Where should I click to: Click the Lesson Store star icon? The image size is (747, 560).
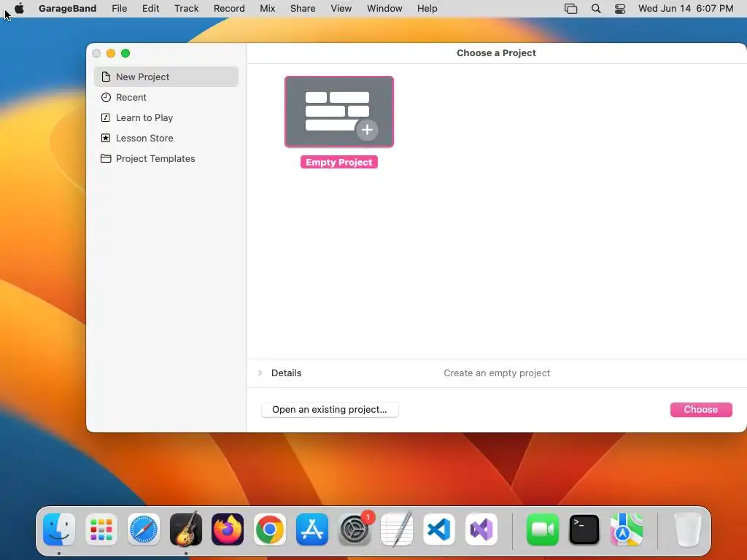coord(106,138)
